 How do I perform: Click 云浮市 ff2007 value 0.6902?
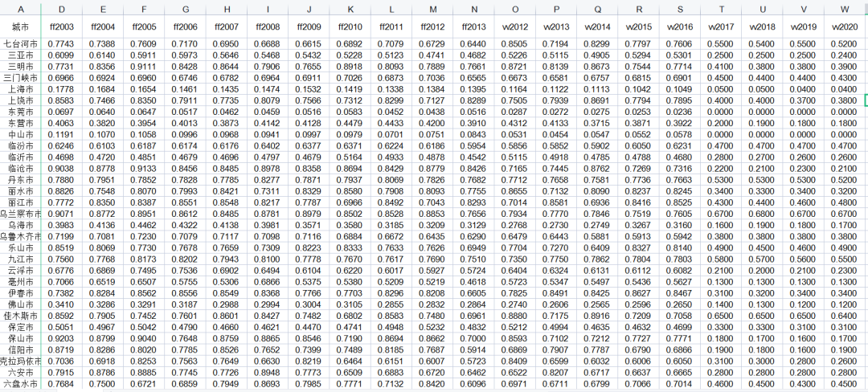pos(227,271)
